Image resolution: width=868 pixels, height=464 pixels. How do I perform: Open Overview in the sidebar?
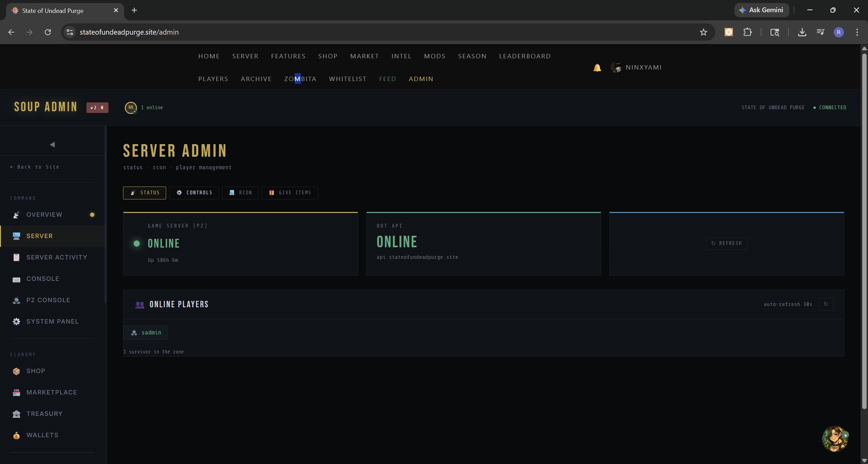pos(52,215)
